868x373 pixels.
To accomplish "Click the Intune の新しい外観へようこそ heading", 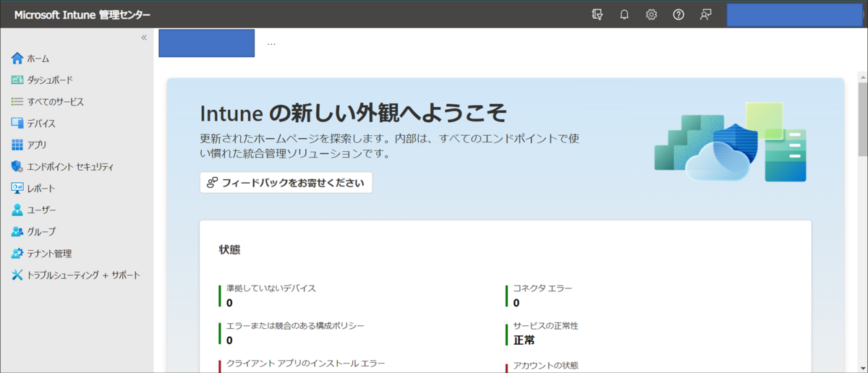I will coord(353,113).
